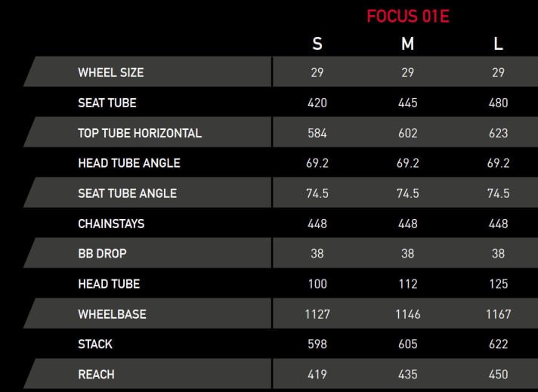Select the S size column header
The image size is (538, 392).
[317, 44]
